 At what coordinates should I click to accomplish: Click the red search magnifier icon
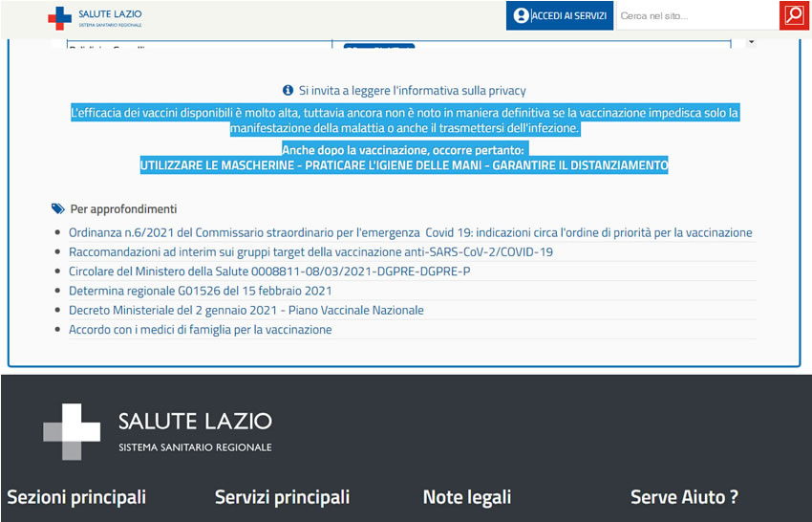[794, 15]
